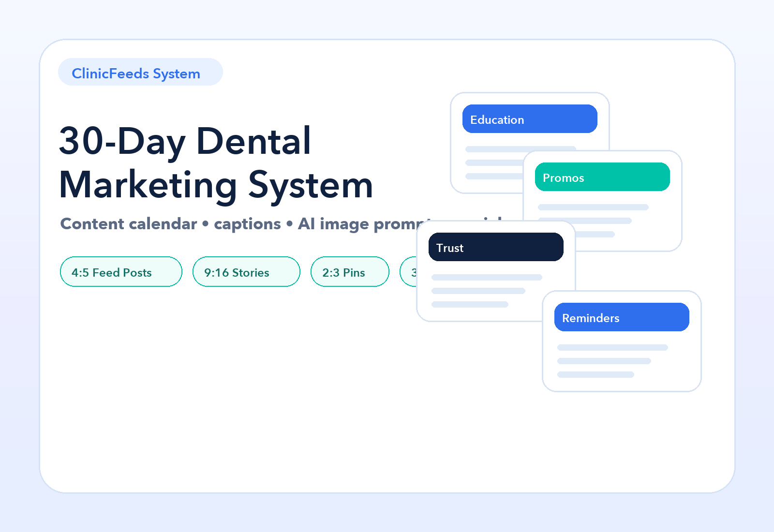Open the Trust card header
Viewport: 774px width, 532px height.
tap(496, 247)
